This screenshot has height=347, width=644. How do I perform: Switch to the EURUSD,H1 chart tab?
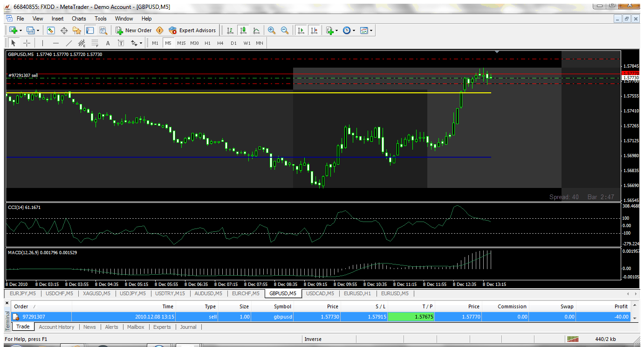[x=357, y=293]
